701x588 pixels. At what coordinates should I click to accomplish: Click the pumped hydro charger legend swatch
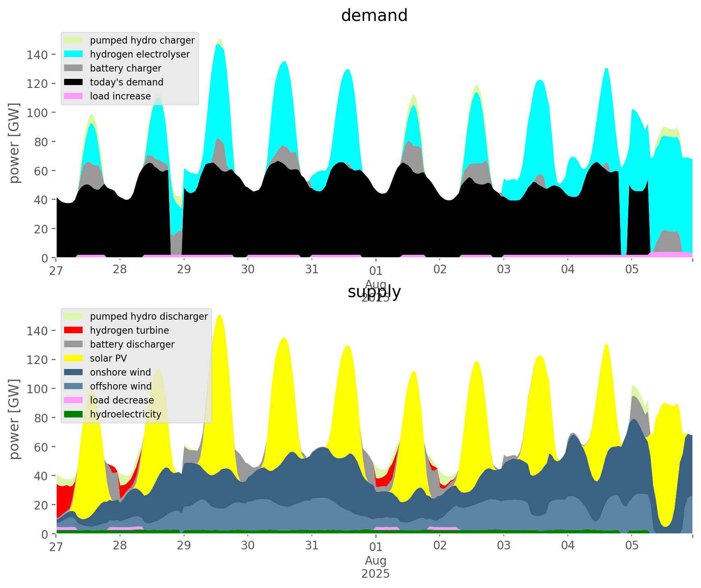74,40
